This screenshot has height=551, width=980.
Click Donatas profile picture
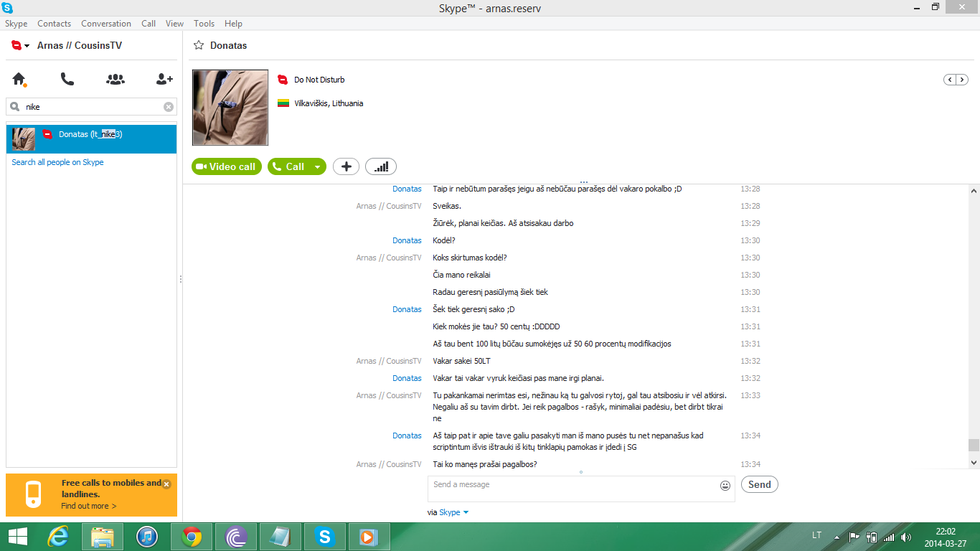click(230, 108)
